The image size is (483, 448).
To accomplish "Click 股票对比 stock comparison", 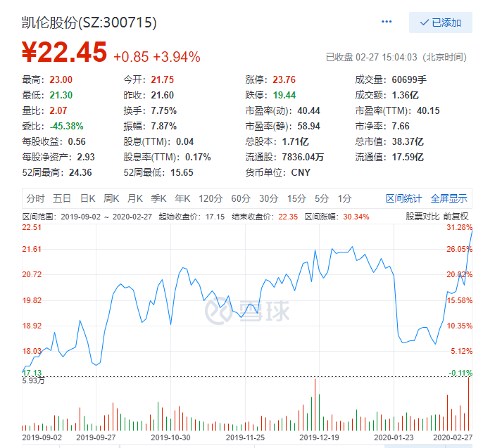I will (422, 217).
